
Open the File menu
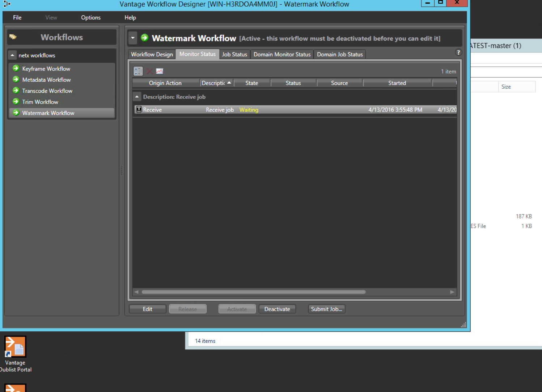pyautogui.click(x=17, y=17)
